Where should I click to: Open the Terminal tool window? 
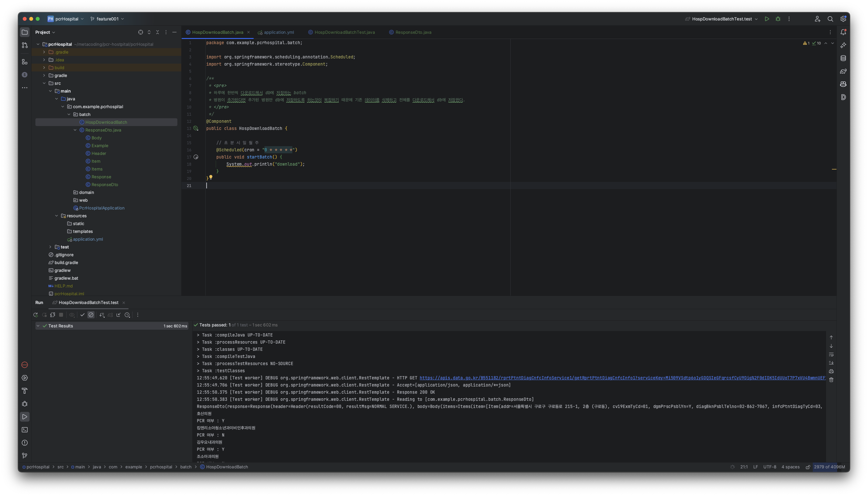[x=25, y=430]
